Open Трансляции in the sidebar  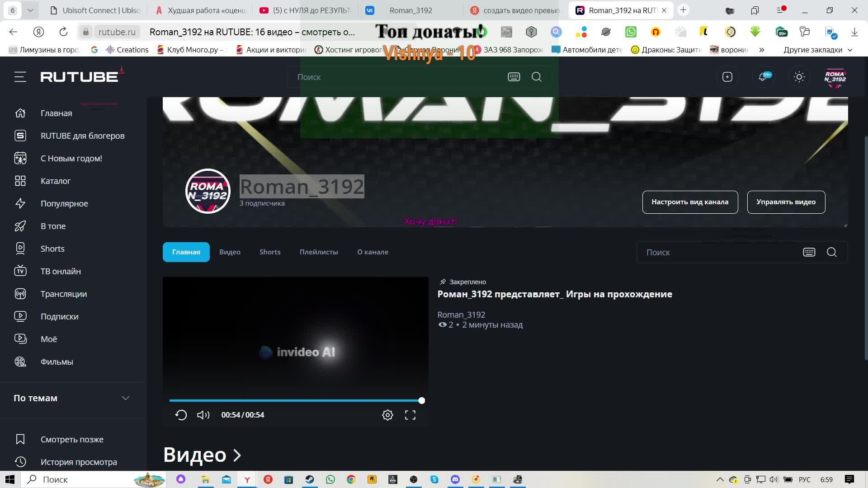click(x=63, y=294)
